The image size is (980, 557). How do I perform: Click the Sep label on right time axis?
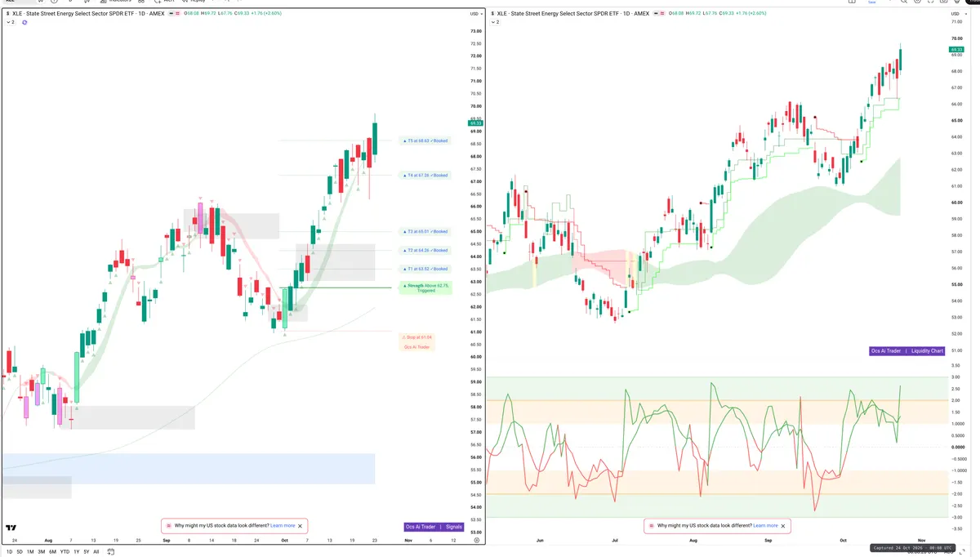(768, 540)
